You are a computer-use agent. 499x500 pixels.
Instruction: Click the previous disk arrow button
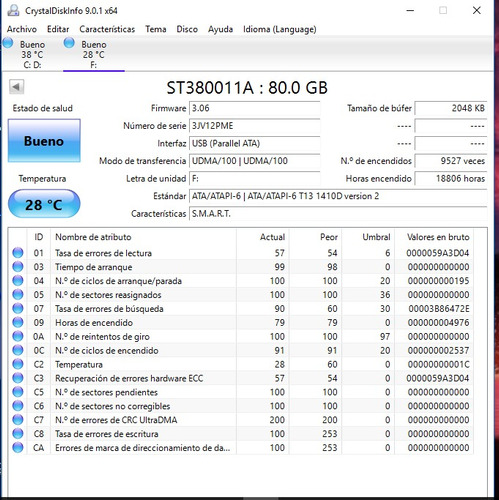pyautogui.click(x=16, y=87)
